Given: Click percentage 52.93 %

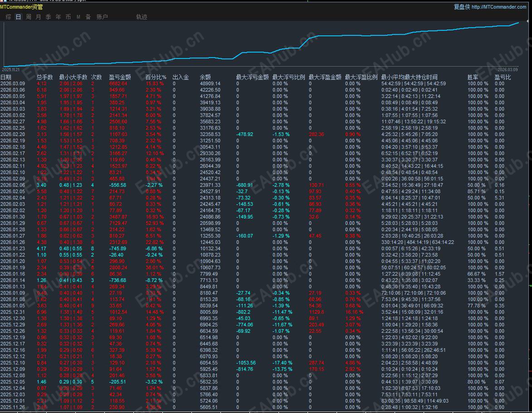Looking at the screenshot, I should 155,223.
